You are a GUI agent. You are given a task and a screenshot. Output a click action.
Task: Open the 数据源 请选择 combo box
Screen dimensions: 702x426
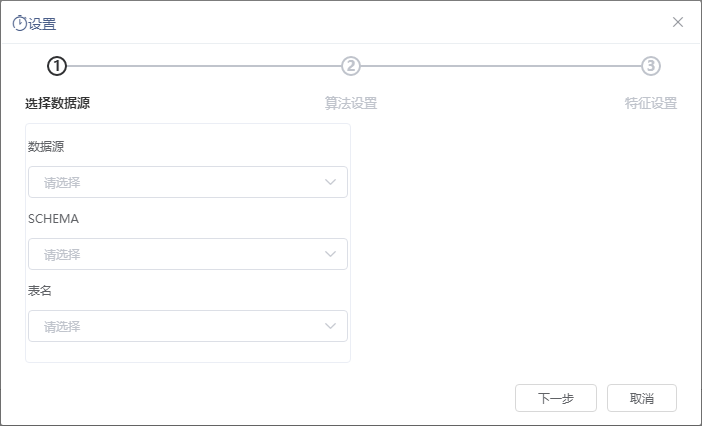pyautogui.click(x=188, y=182)
